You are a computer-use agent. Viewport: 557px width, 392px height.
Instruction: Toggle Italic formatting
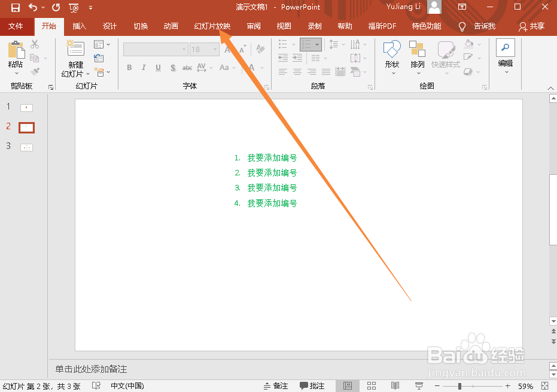pos(144,68)
